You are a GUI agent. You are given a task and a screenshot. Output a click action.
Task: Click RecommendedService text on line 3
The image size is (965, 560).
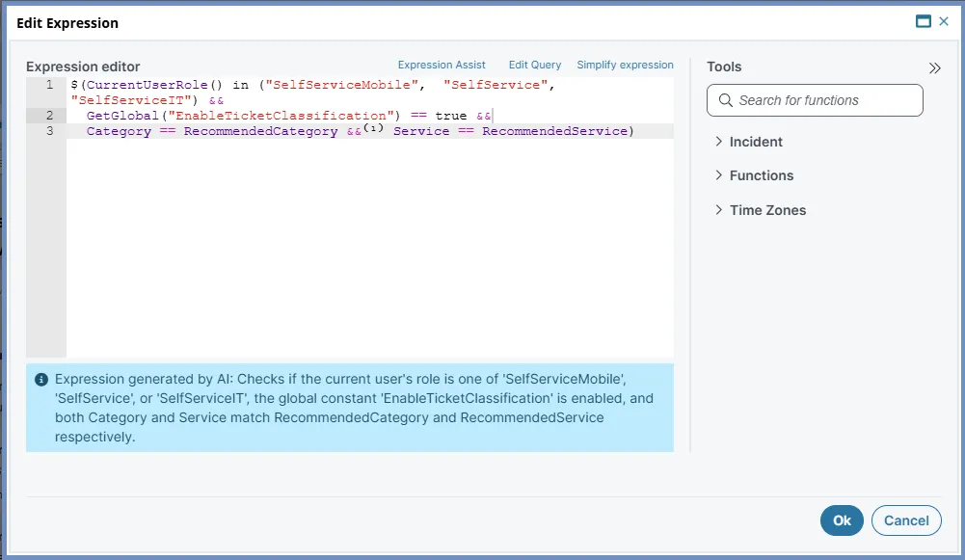click(554, 131)
